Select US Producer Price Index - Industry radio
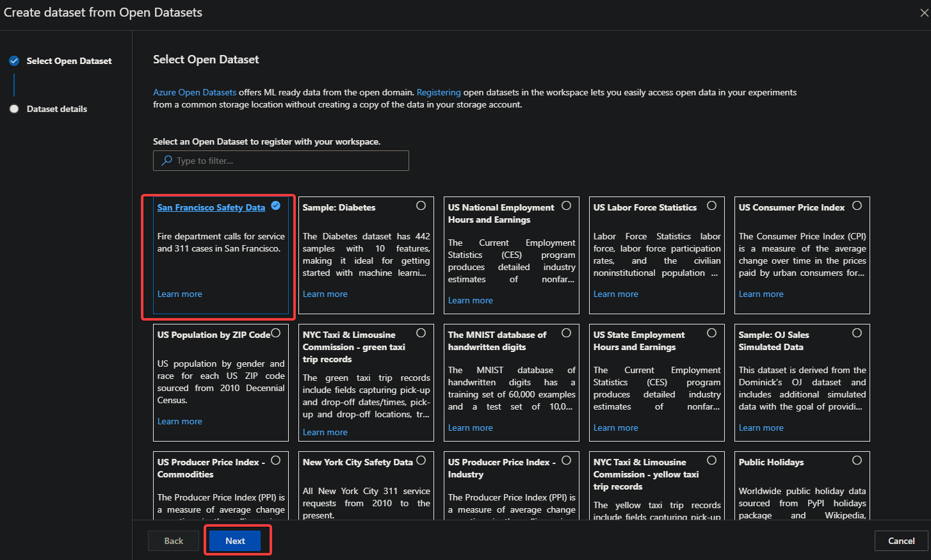The height and width of the screenshot is (560, 931). (566, 460)
